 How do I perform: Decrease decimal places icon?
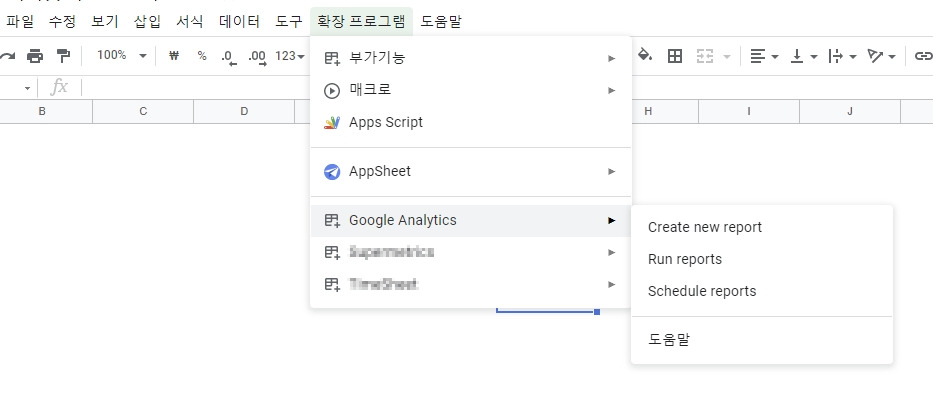pos(228,57)
